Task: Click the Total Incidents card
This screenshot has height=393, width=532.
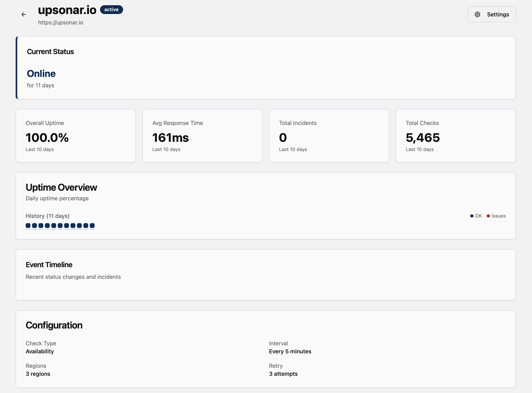Action: click(x=329, y=136)
